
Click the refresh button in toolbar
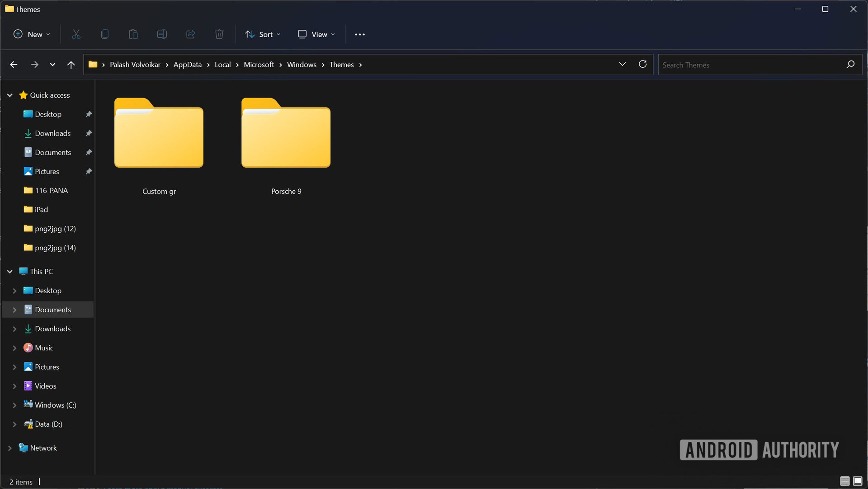[643, 64]
